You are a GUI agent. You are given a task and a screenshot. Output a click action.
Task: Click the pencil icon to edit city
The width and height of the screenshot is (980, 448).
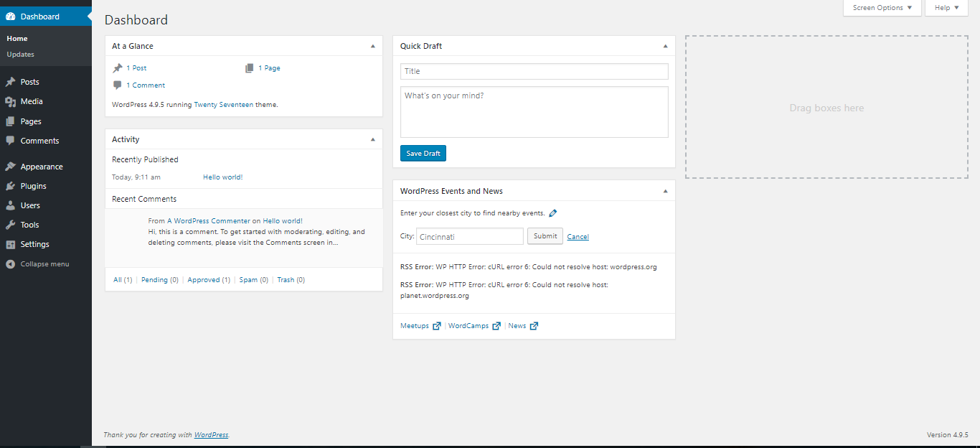click(x=552, y=213)
